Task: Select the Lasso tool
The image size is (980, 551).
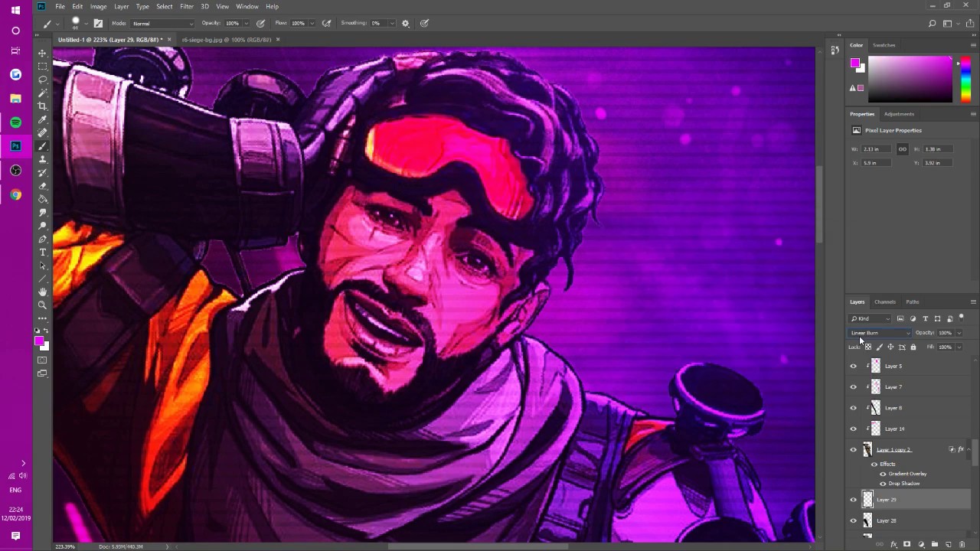Action: (x=43, y=80)
